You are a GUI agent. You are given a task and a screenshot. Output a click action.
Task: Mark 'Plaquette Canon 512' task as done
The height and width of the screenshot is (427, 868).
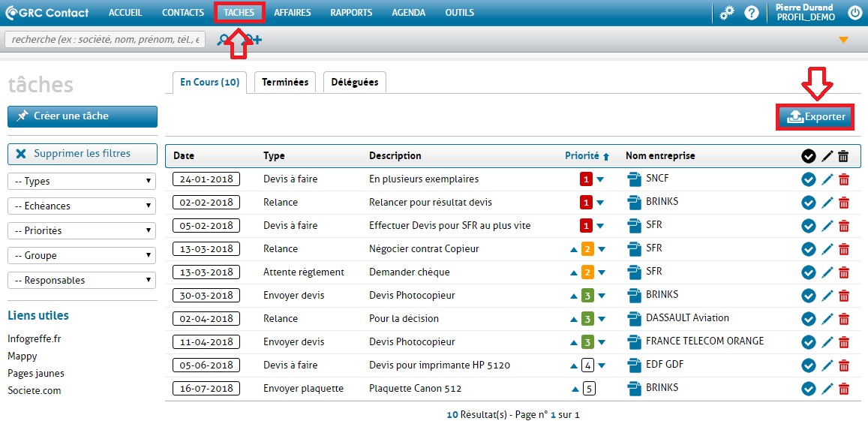tap(808, 389)
